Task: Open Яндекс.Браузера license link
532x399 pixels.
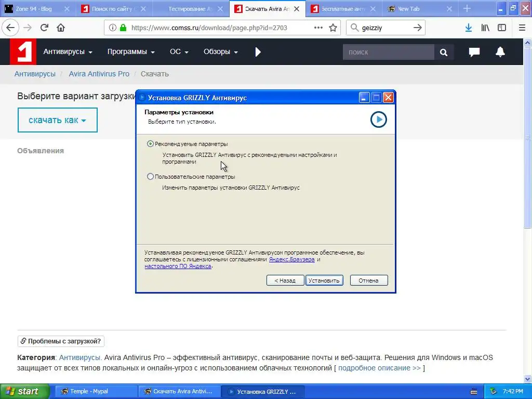Action: (x=292, y=259)
